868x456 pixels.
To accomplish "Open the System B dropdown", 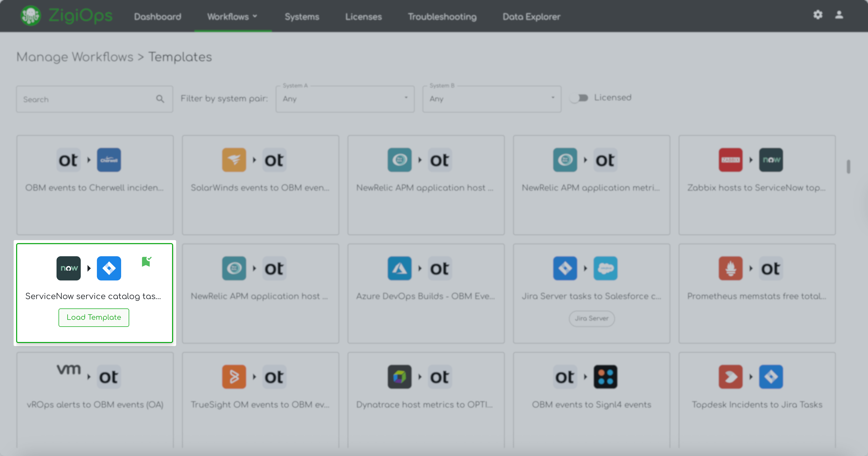I will click(x=492, y=99).
